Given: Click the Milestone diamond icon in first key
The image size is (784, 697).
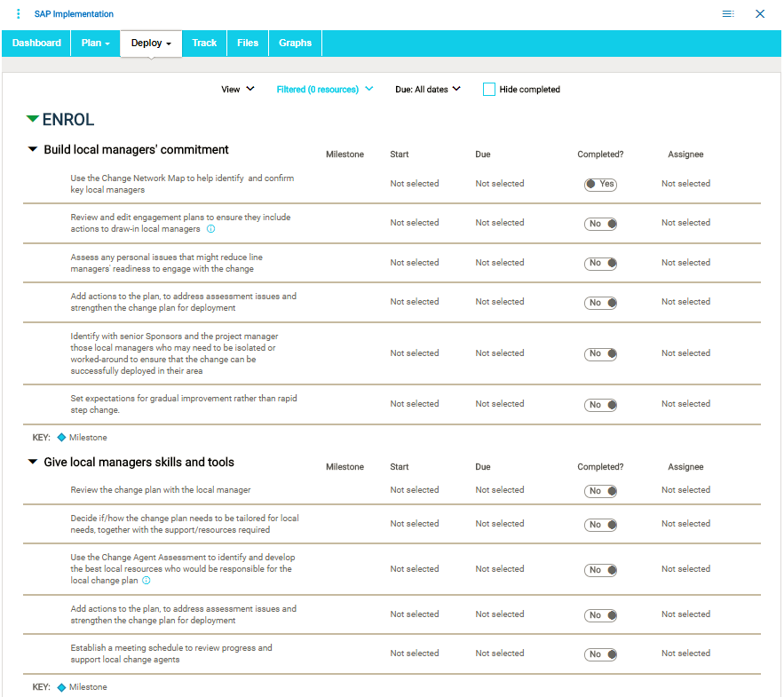Looking at the screenshot, I should (x=61, y=437).
